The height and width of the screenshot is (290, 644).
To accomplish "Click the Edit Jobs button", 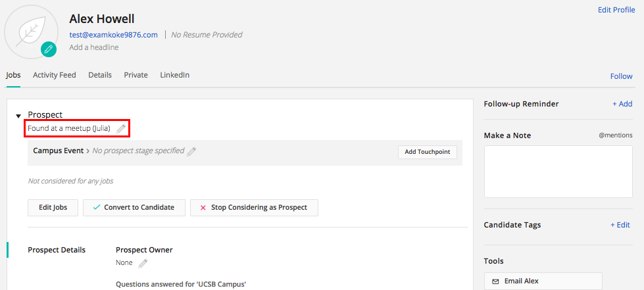I will tap(53, 207).
